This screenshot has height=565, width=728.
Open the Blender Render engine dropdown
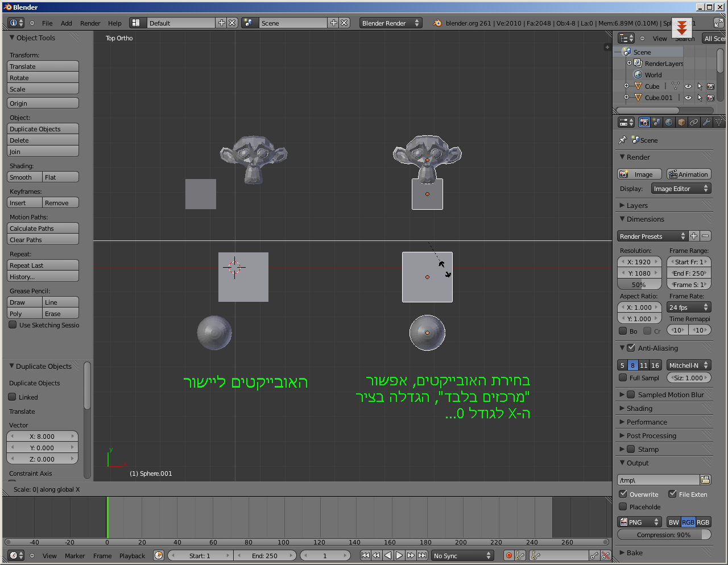tap(391, 23)
